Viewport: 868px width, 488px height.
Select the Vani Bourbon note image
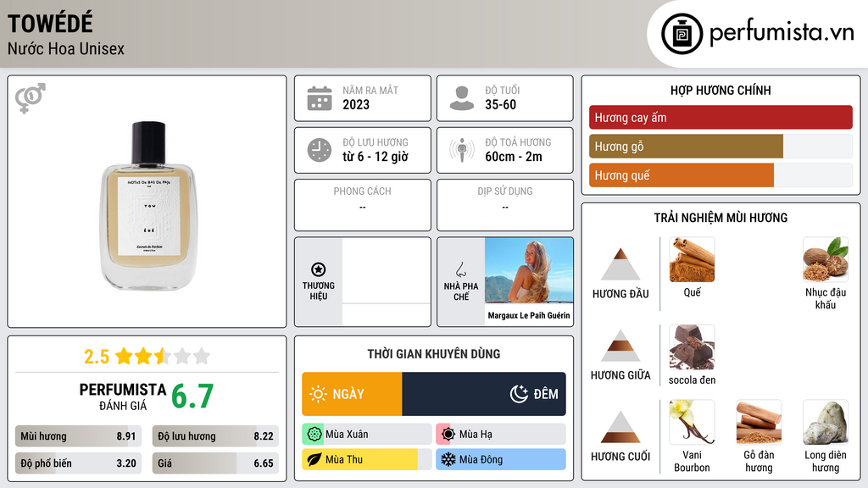(692, 422)
